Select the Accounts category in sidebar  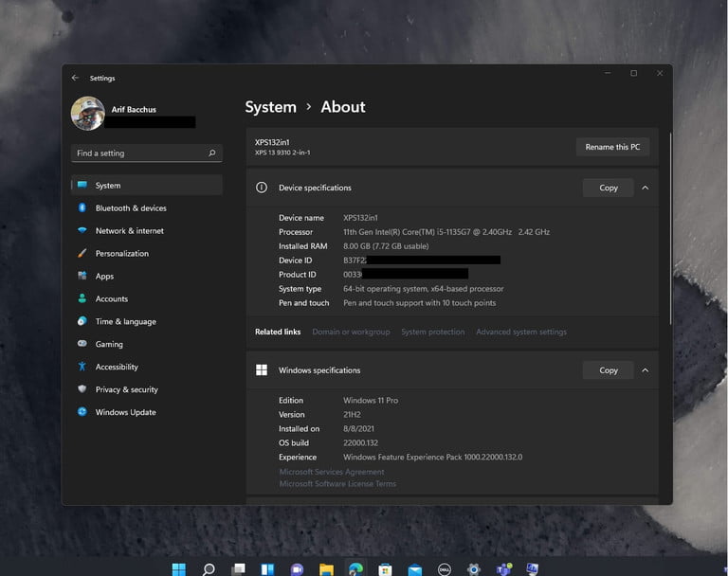tap(111, 299)
